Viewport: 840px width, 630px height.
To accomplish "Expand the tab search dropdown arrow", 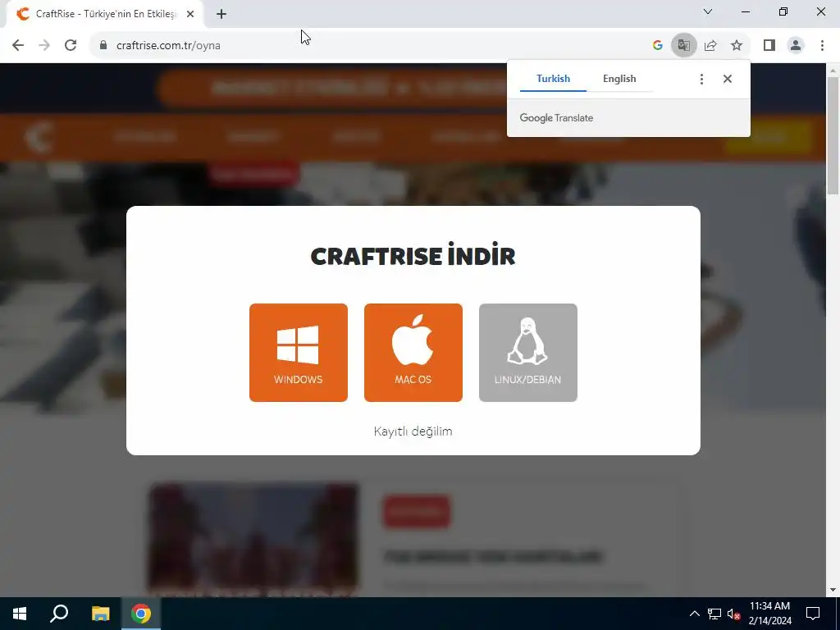I will tap(708, 11).
